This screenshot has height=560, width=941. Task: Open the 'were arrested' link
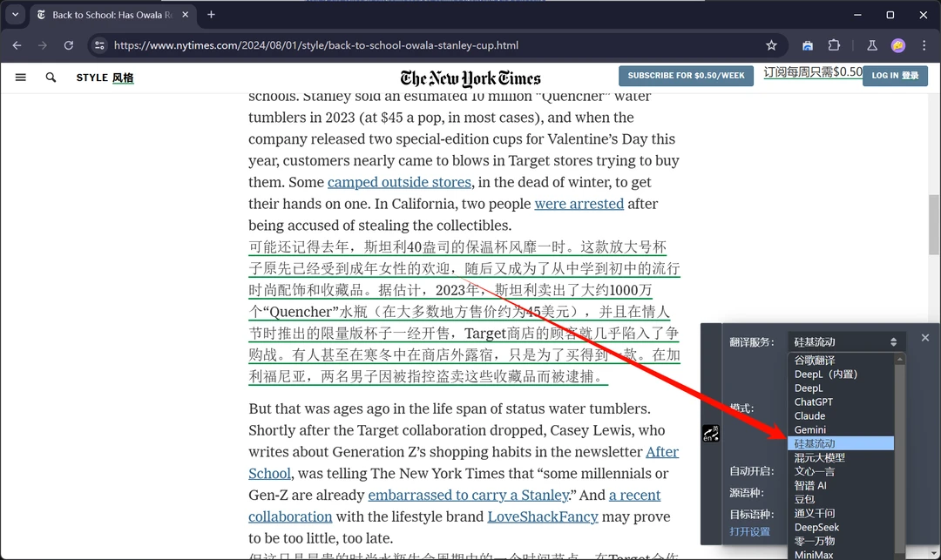coord(579,204)
